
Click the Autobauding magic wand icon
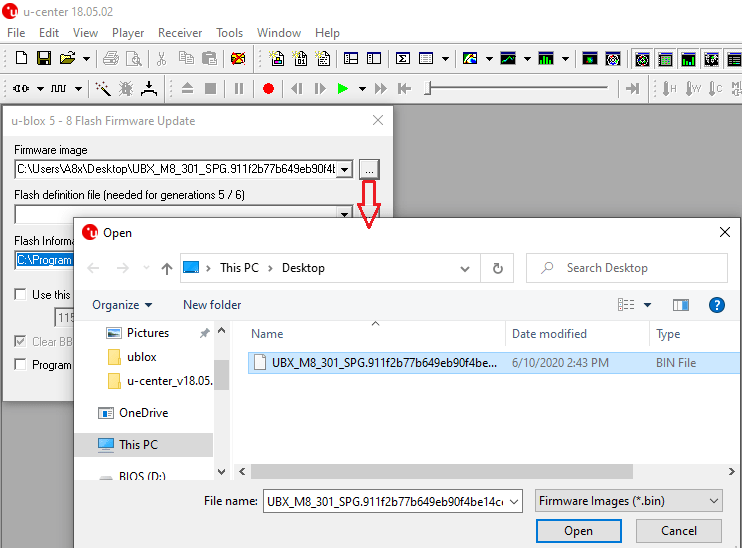click(x=103, y=88)
